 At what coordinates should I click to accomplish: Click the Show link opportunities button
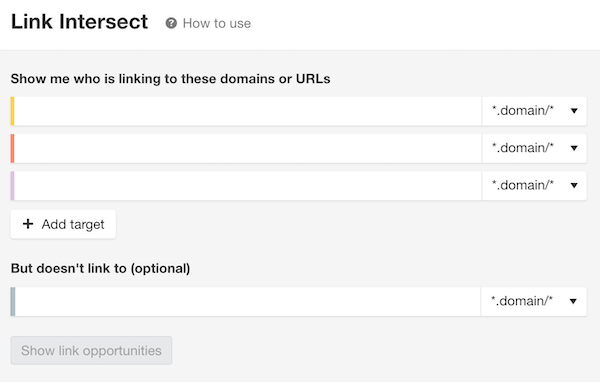[x=91, y=350]
